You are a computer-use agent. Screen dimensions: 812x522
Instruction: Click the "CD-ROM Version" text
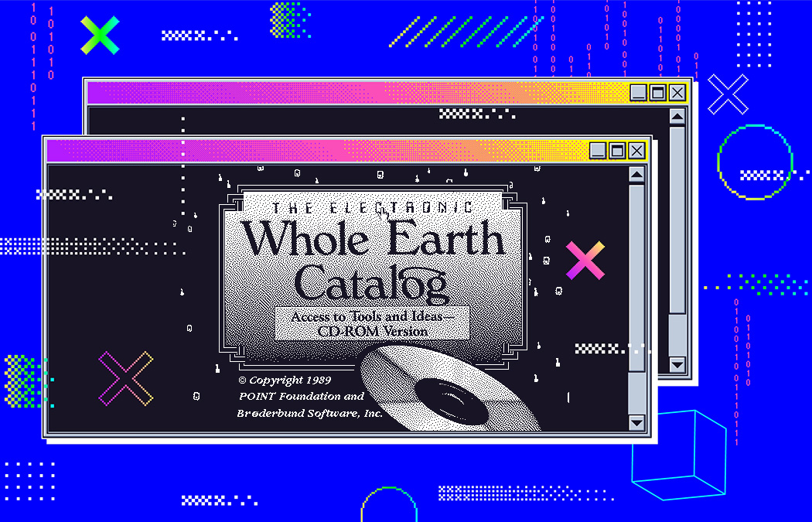point(372,332)
